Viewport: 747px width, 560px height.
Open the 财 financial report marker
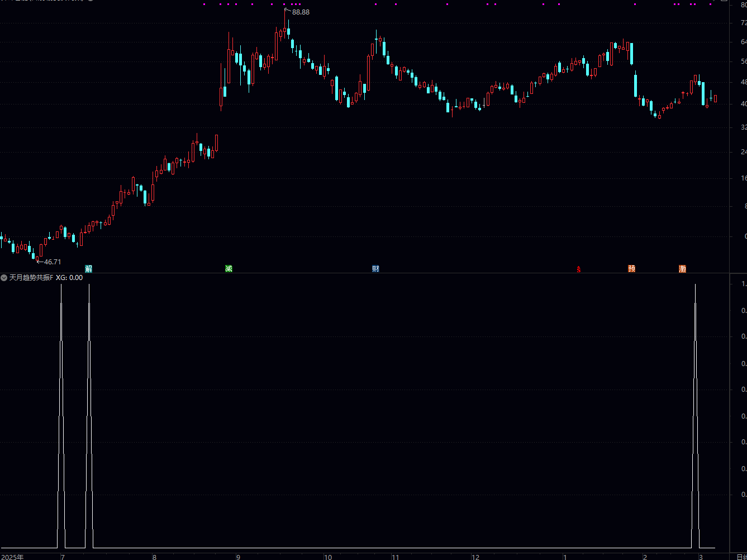[x=376, y=269]
